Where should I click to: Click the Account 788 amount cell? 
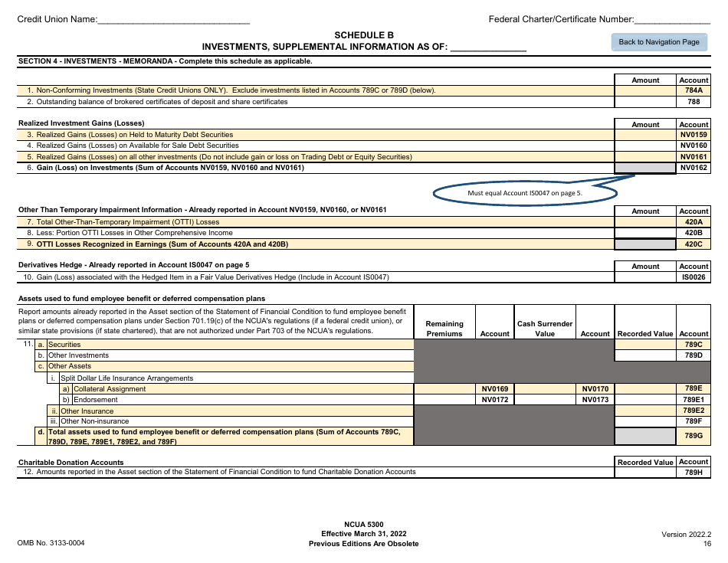point(644,101)
